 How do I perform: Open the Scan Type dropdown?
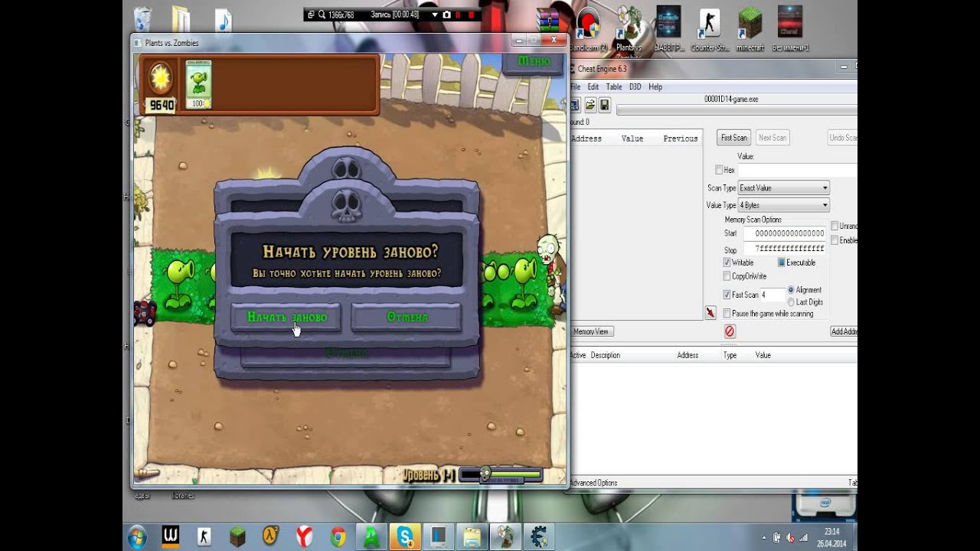pos(783,187)
